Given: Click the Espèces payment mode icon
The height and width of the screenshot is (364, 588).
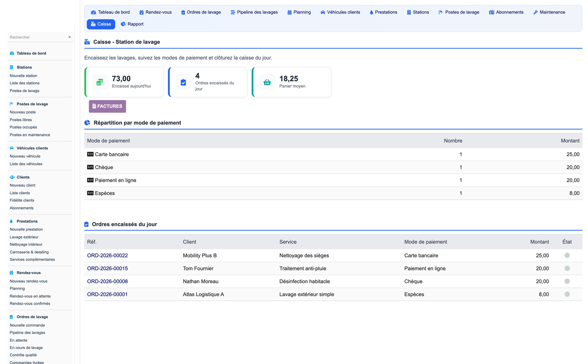Looking at the screenshot, I should pos(90,193).
